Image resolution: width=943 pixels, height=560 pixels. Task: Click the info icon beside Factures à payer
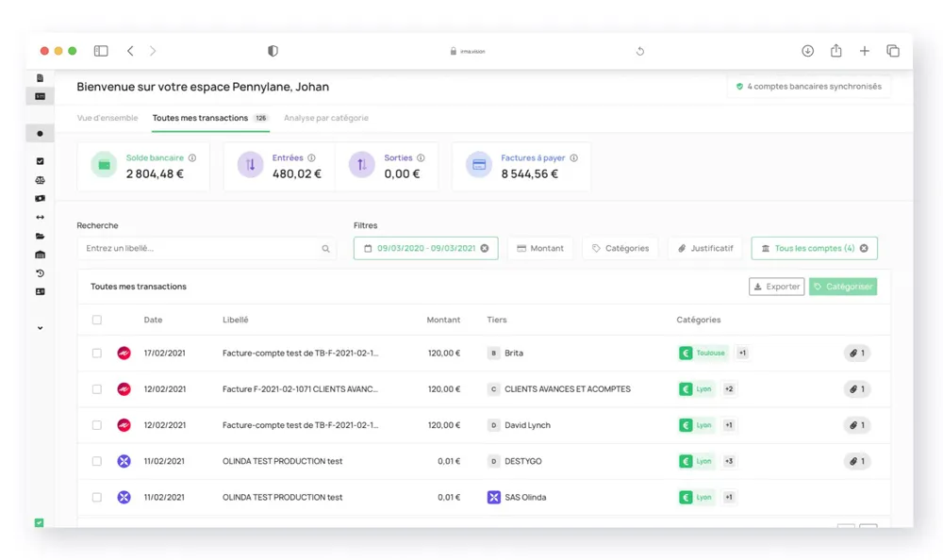pyautogui.click(x=573, y=158)
